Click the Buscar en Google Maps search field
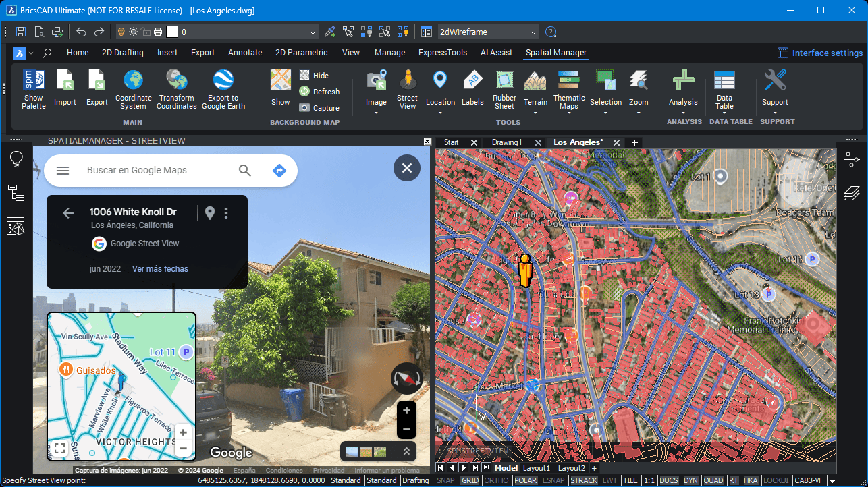 point(137,171)
